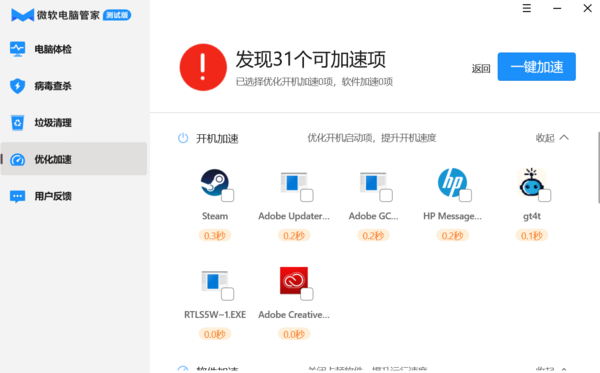This screenshot has width=600, height=373.
Task: Click the 返回 link
Action: coord(481,68)
